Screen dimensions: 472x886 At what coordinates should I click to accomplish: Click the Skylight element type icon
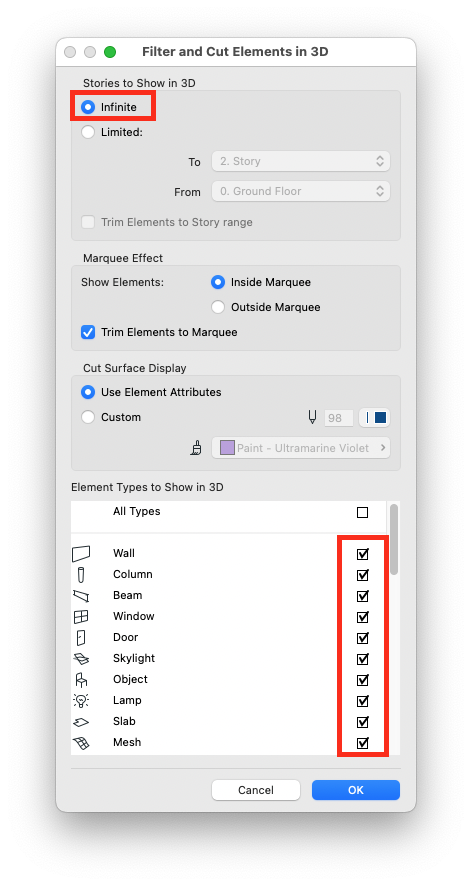tap(81, 658)
